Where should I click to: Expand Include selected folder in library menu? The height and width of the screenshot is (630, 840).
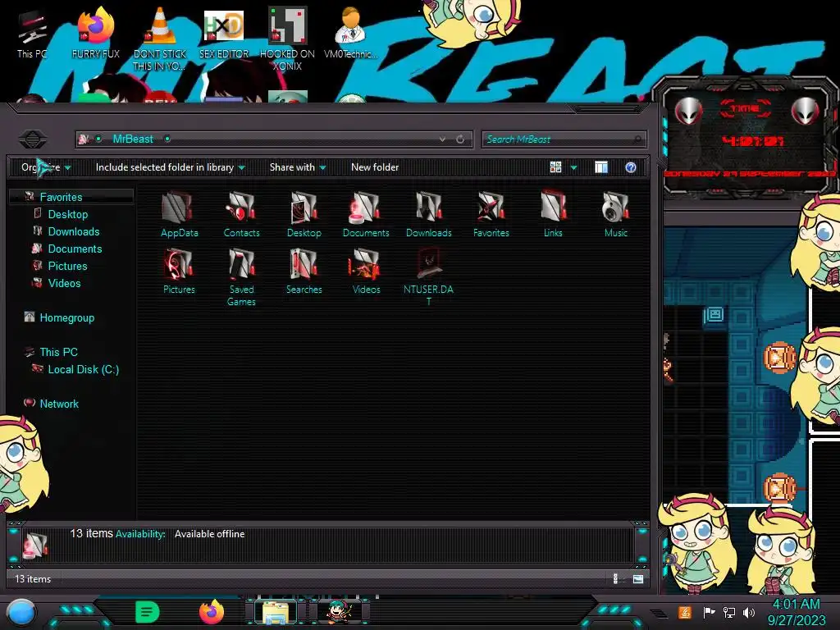[x=171, y=167]
